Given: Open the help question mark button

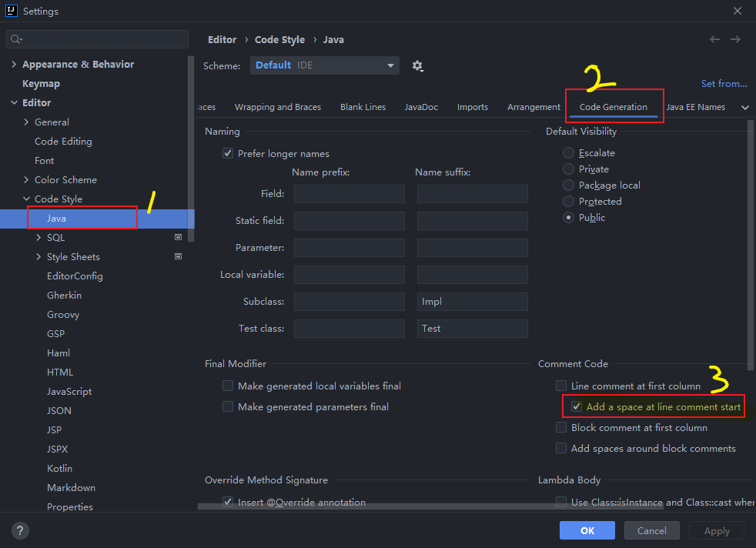Looking at the screenshot, I should coord(20,530).
